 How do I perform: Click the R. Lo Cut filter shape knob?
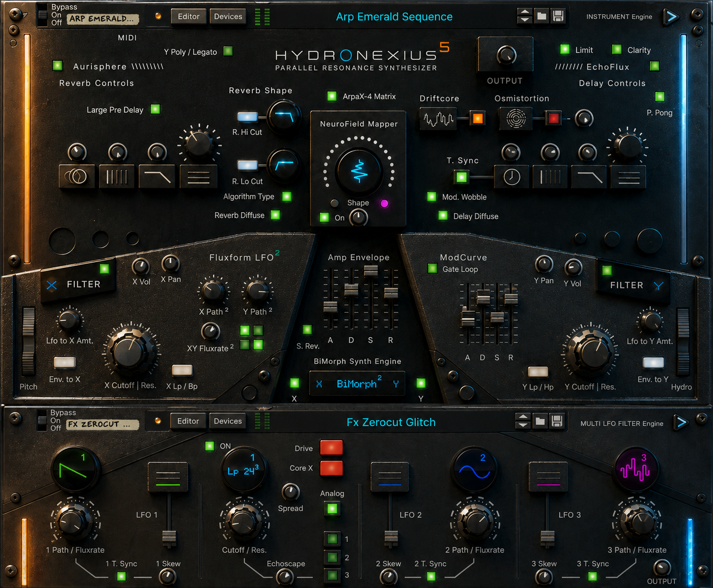[283, 165]
